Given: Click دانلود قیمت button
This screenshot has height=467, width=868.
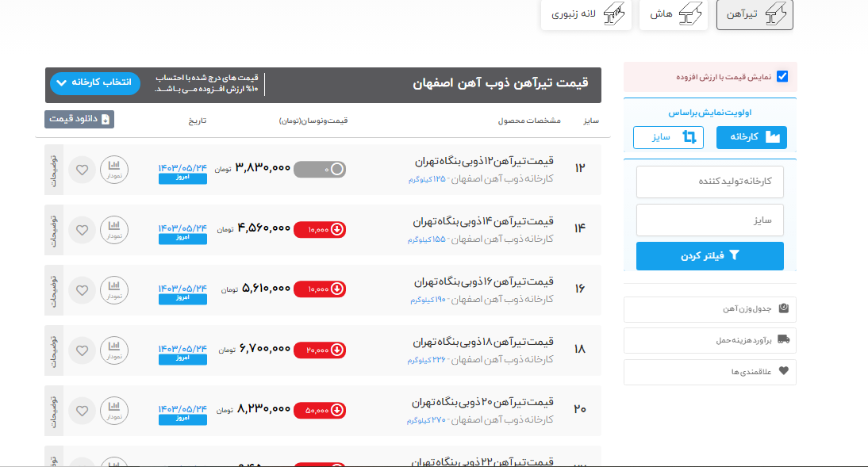Looking at the screenshot, I should click(79, 119).
